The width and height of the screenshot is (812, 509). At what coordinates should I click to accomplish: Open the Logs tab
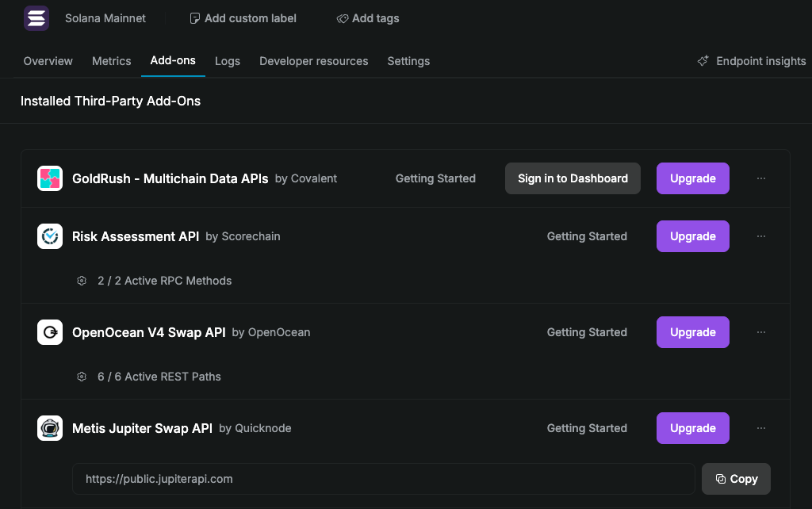[x=228, y=61]
